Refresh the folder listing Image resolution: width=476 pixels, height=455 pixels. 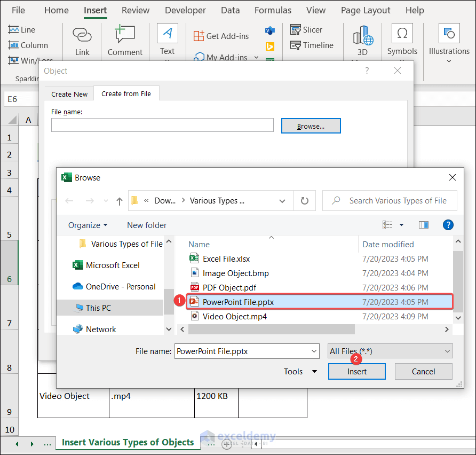point(305,201)
